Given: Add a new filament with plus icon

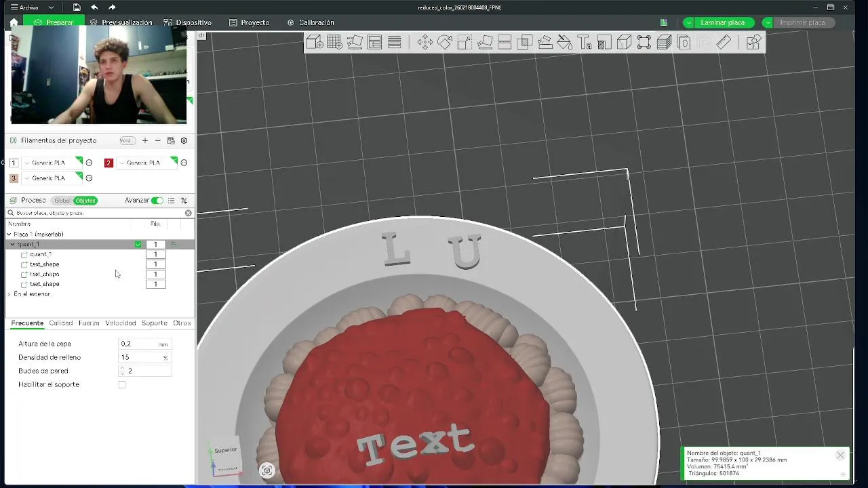Looking at the screenshot, I should tap(144, 140).
